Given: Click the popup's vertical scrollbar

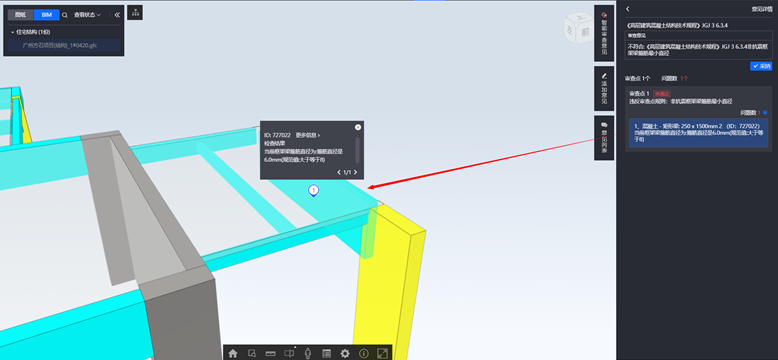Looking at the screenshot, I should (x=357, y=150).
